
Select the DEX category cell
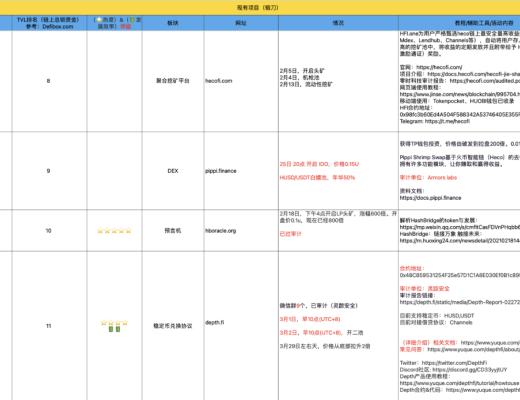pyautogui.click(x=173, y=171)
